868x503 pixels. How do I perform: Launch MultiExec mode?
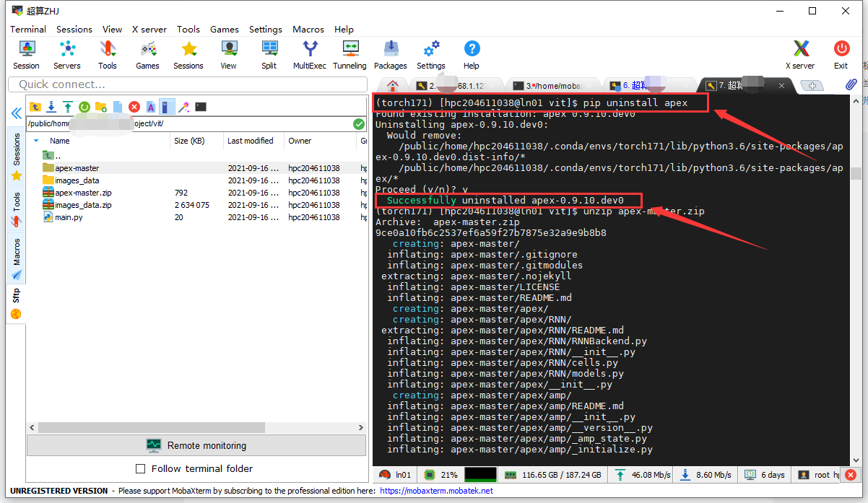click(x=309, y=54)
